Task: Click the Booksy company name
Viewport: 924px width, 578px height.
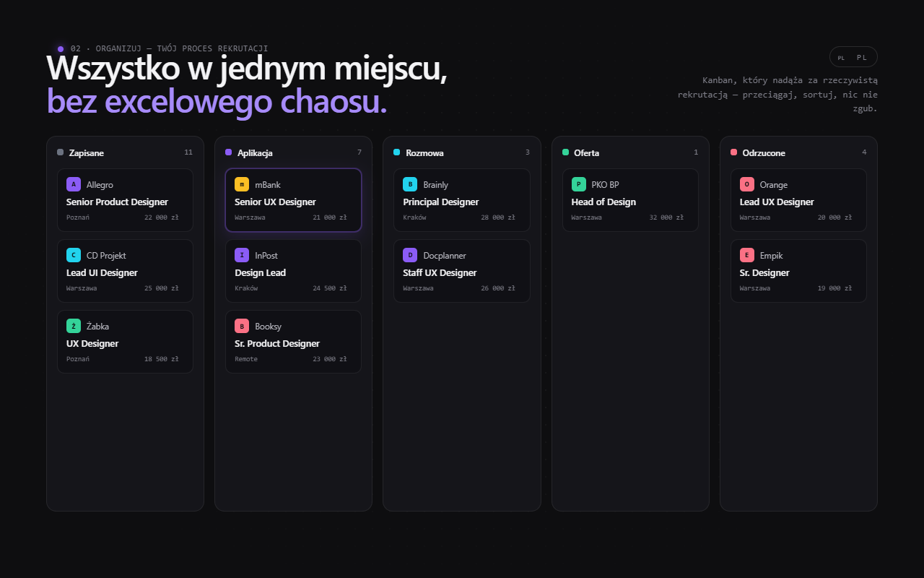Action: pos(268,327)
